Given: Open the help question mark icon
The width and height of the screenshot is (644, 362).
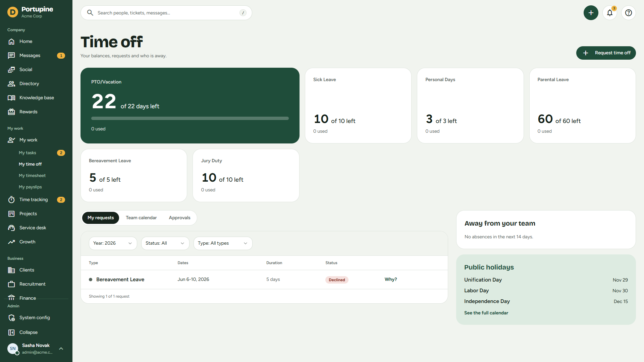Looking at the screenshot, I should click(x=629, y=13).
